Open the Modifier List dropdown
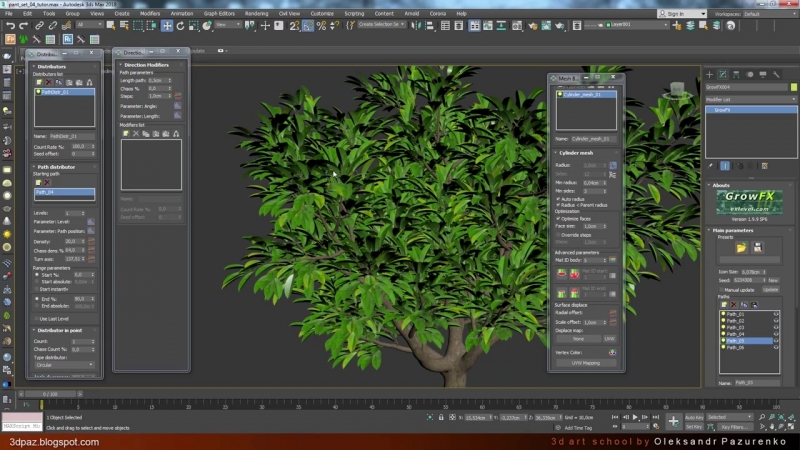The image size is (800, 450). pos(751,99)
